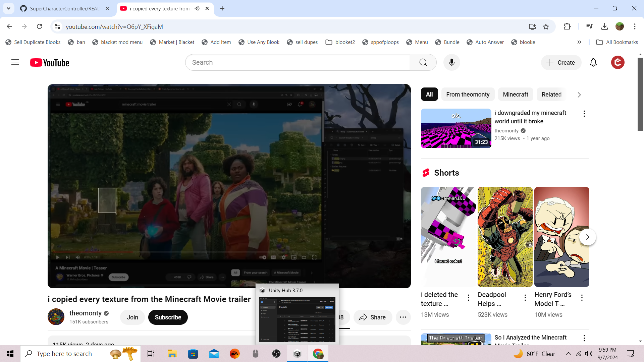This screenshot has height=362, width=644.
Task: Open YouTube notifications bell
Action: (x=593, y=62)
